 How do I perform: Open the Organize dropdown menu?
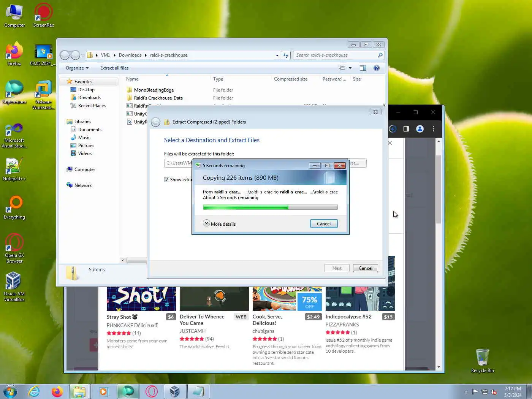coord(77,68)
